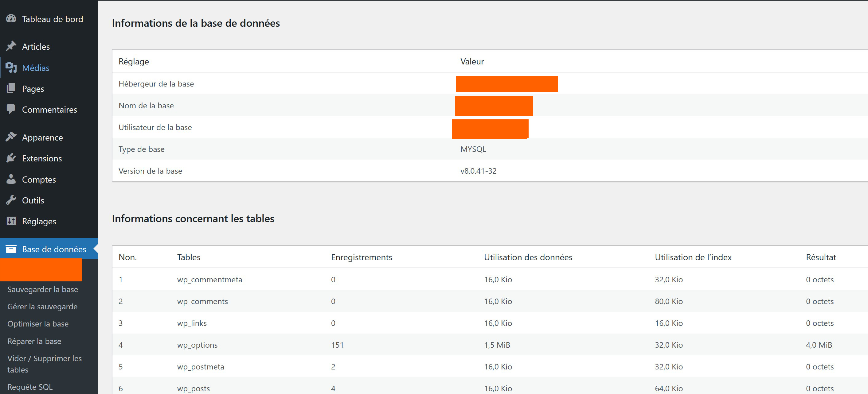Click the Pages icon in sidebar
Image resolution: width=868 pixels, height=394 pixels.
pyautogui.click(x=11, y=88)
